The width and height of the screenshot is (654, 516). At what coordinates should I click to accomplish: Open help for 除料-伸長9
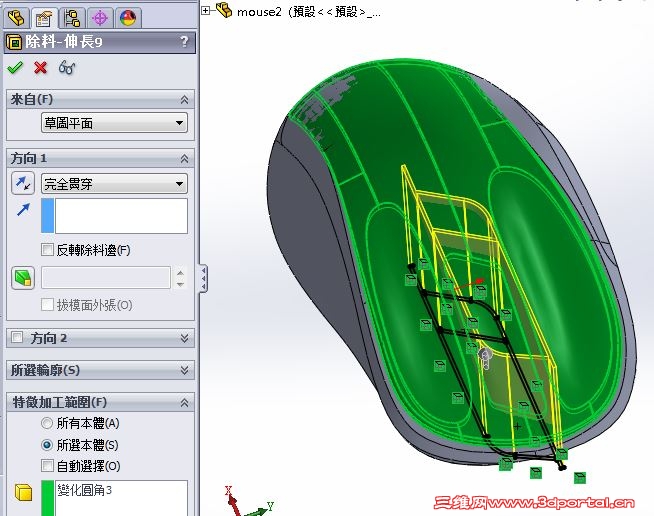(184, 42)
